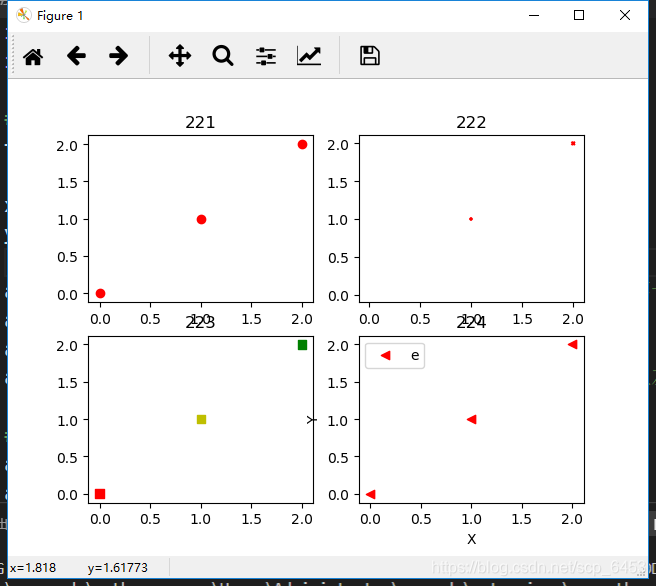The image size is (656, 586).
Task: Click the 'X' axis label under subplot 224
Action: tap(472, 539)
